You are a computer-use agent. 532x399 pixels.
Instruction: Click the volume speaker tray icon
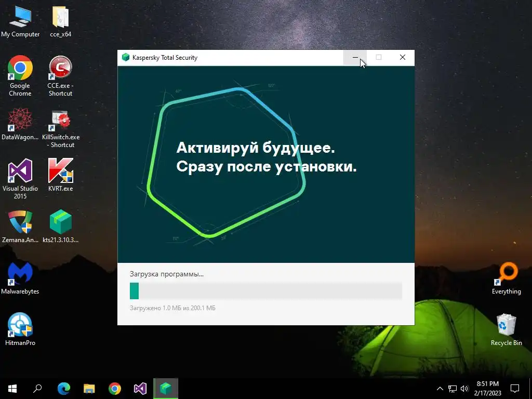click(x=464, y=389)
